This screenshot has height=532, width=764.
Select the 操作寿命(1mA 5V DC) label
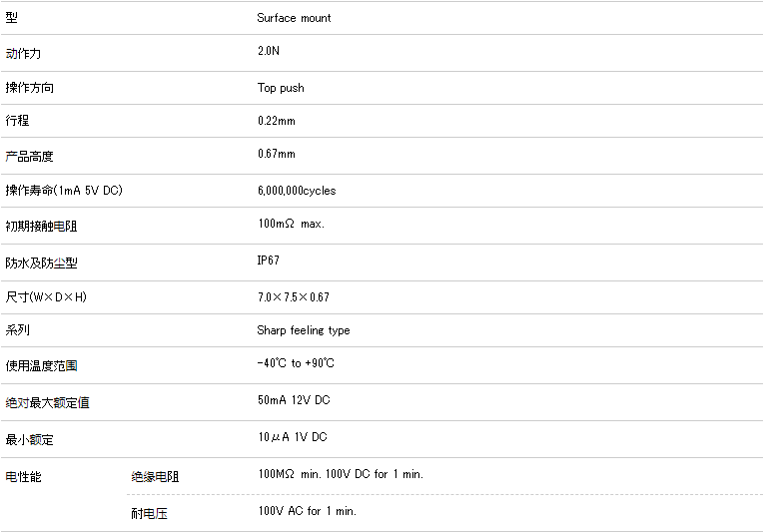coord(64,191)
